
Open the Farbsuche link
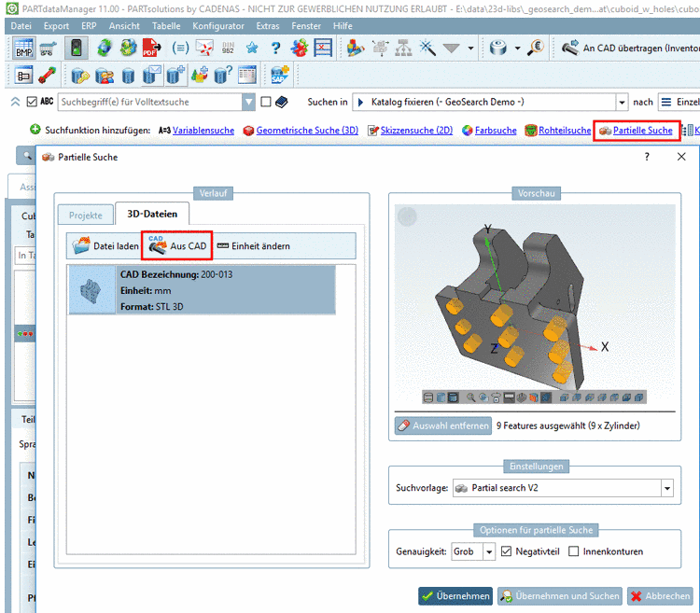496,131
